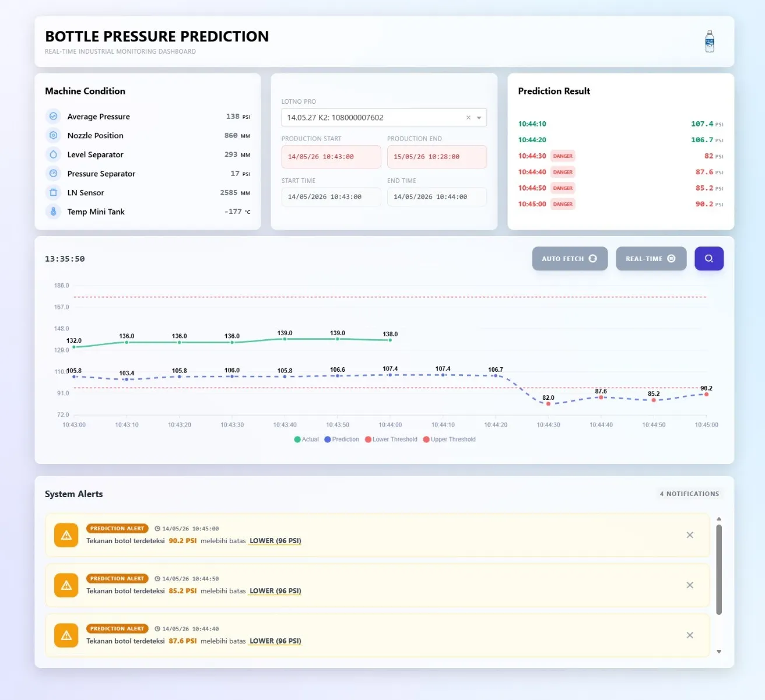
Task: Clear the selected LOTNO PRO value
Action: coord(468,118)
